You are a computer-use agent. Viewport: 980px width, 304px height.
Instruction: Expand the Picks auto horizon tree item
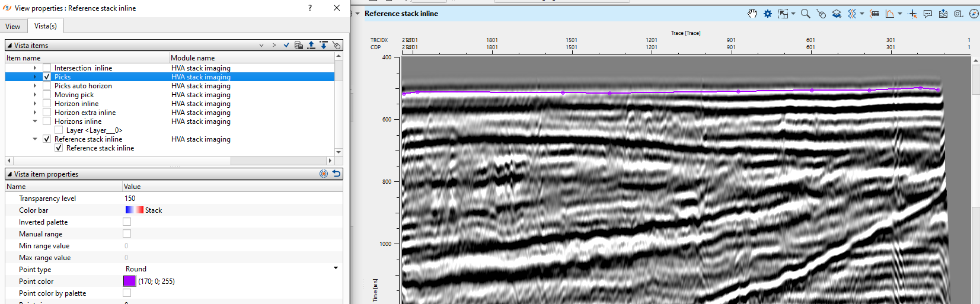point(35,86)
